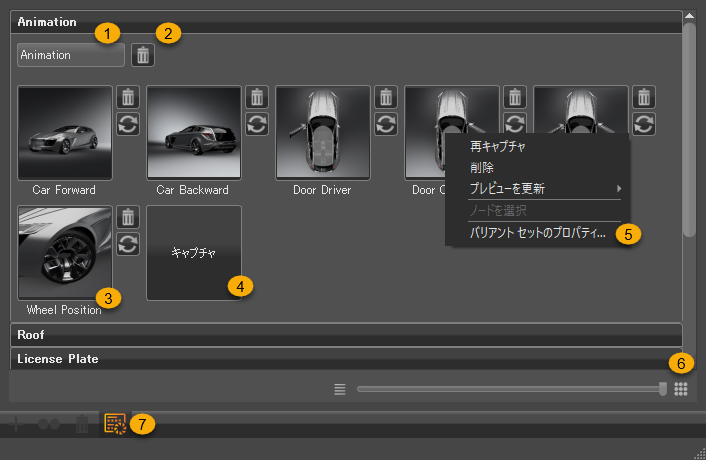Refresh the fifth car-door variant preview
The image size is (706, 460).
point(644,124)
